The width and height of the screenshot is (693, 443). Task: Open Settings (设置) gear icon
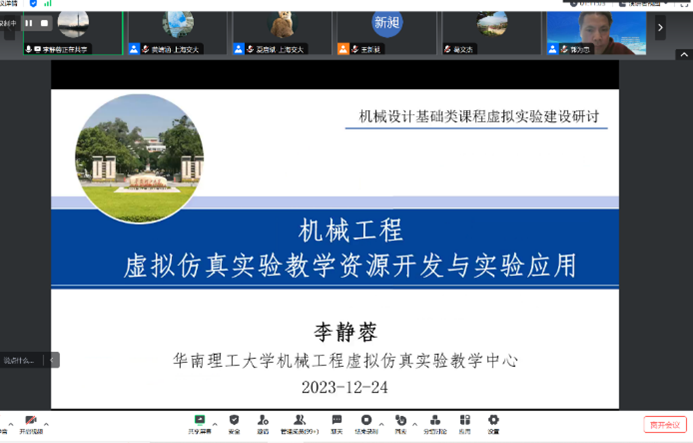[493, 422]
